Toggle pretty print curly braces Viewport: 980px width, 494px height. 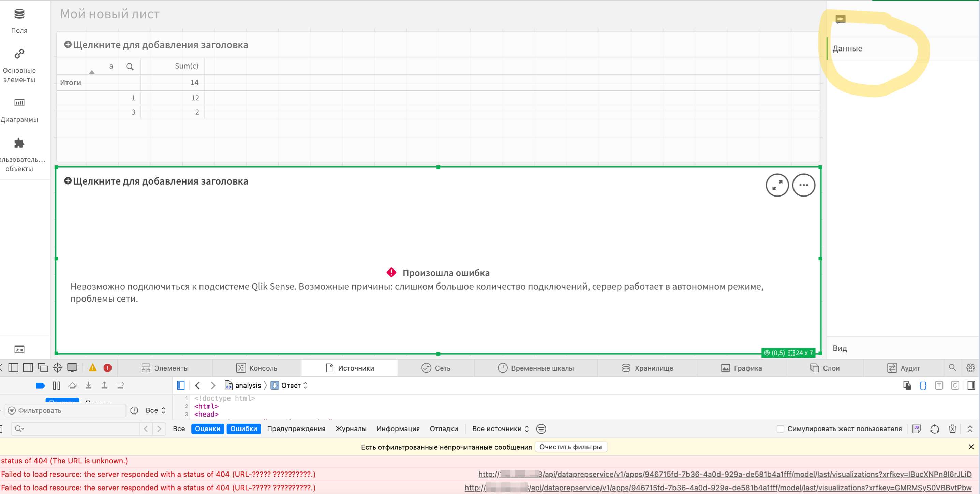[923, 386]
